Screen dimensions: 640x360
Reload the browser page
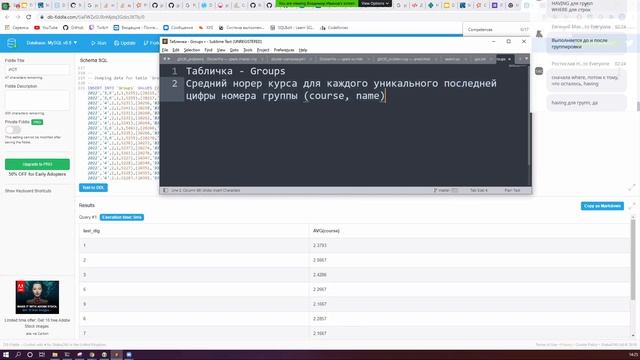point(29,17)
